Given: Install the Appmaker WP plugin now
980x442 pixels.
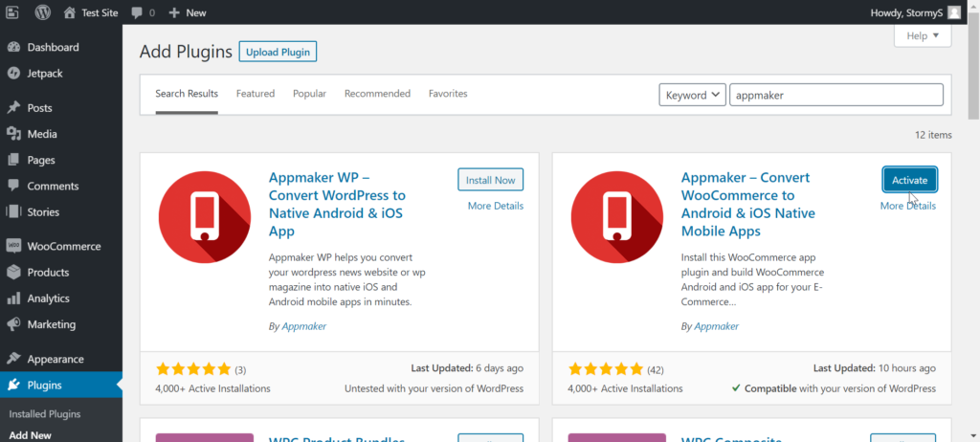Looking at the screenshot, I should pyautogui.click(x=490, y=180).
